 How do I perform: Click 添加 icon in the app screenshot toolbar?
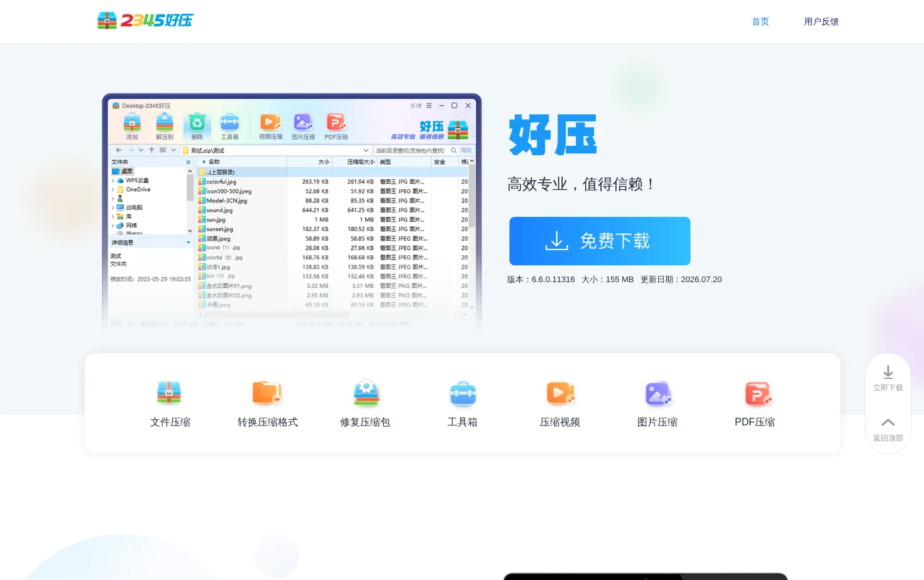click(132, 123)
